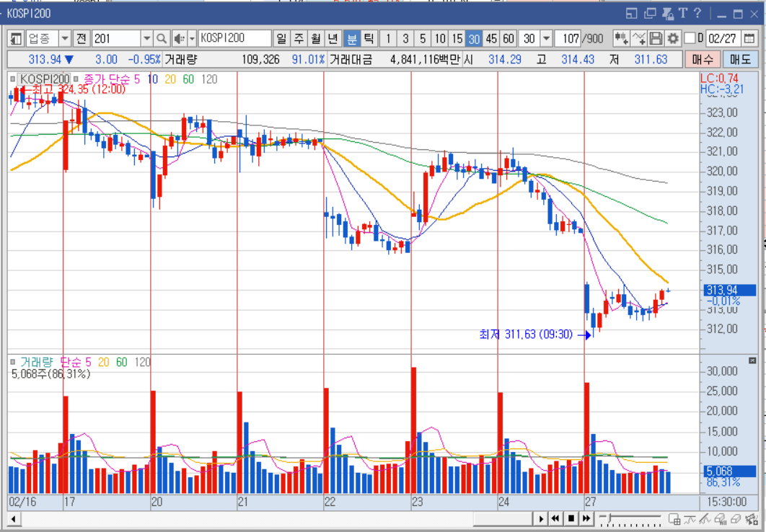Click the stop square button
Viewport: 766px width, 532px height.
pos(571,518)
